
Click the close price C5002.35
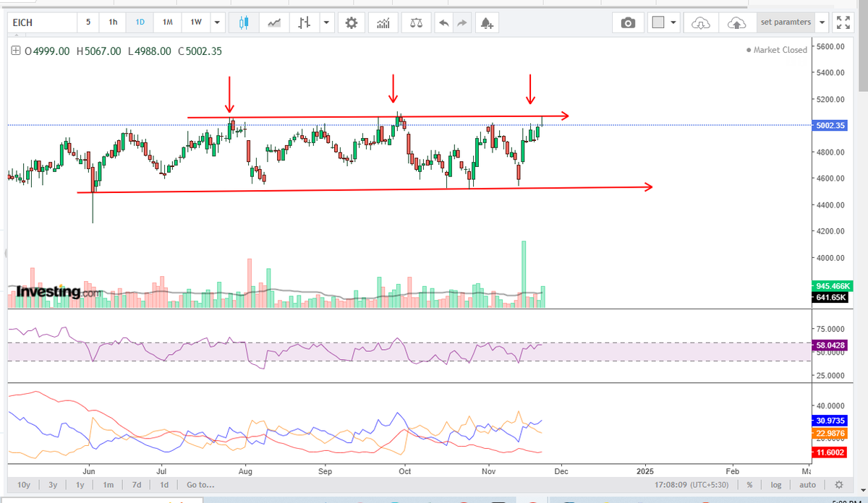[200, 51]
